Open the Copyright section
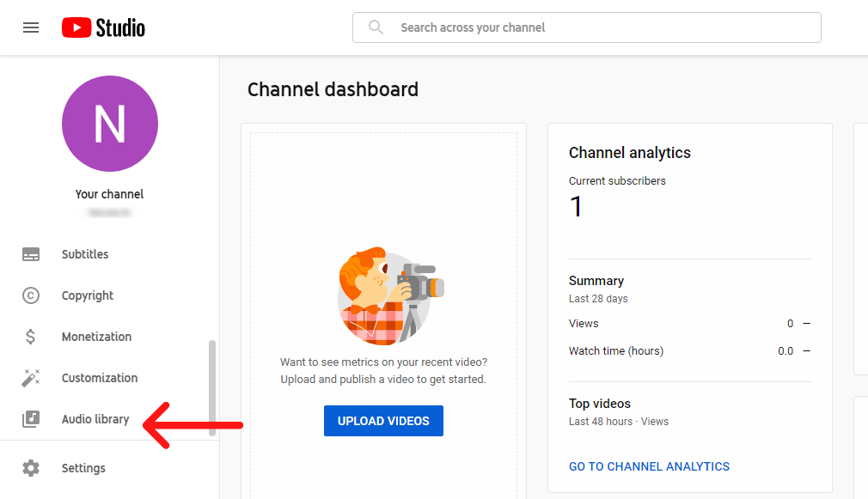This screenshot has height=499, width=868. coord(88,295)
